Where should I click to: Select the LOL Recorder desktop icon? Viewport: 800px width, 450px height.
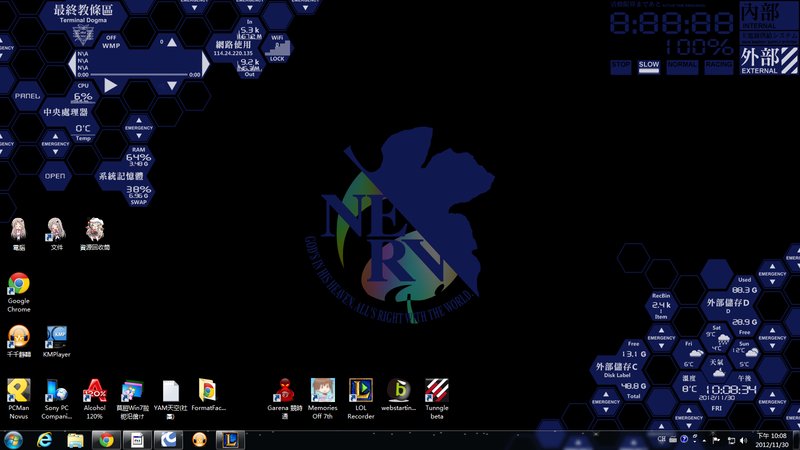(361, 399)
